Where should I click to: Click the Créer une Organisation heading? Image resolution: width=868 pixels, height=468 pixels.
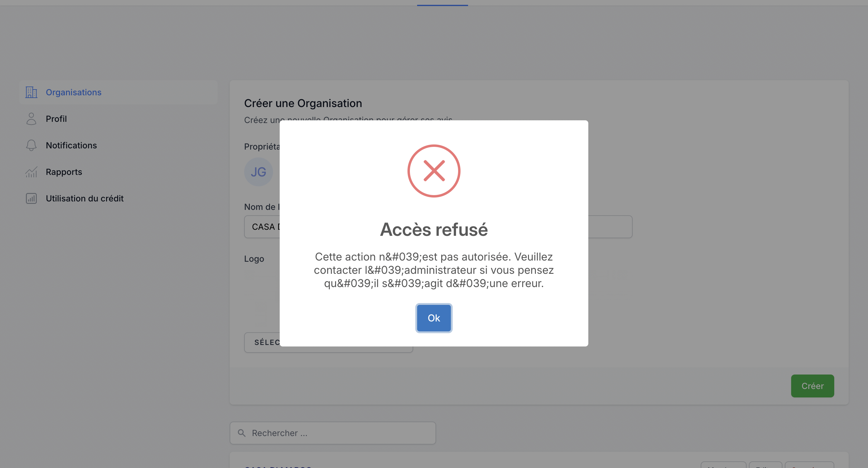click(x=303, y=103)
